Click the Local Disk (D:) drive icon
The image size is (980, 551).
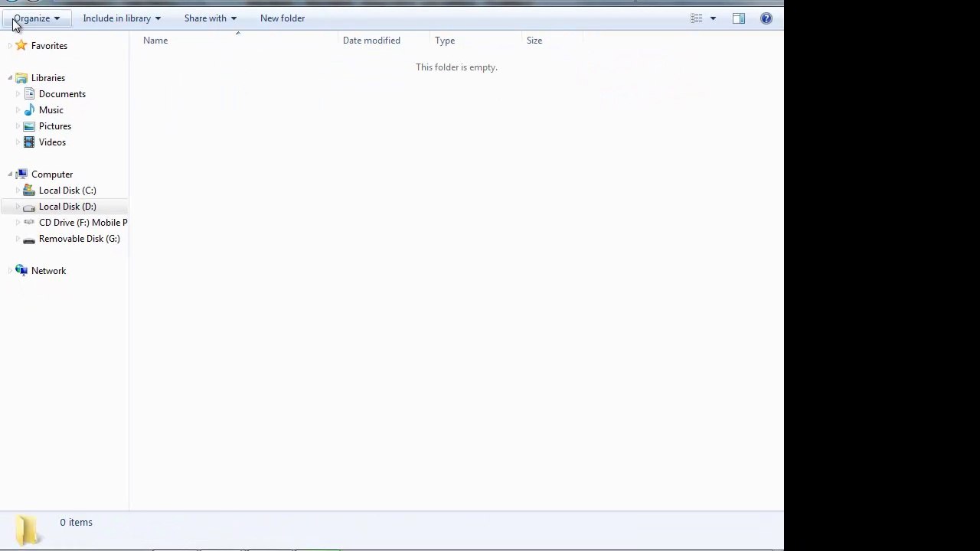[x=29, y=207]
